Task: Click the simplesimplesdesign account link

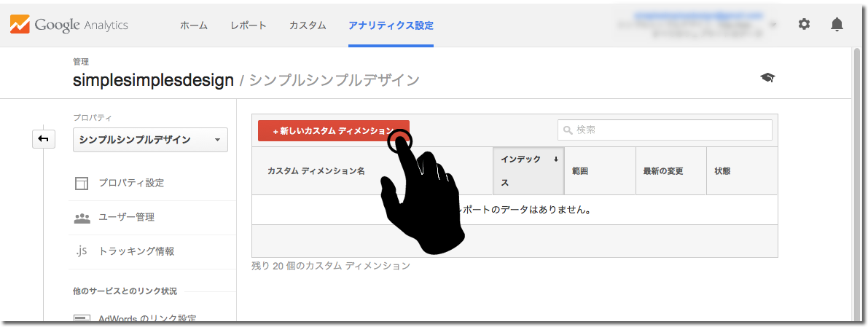Action: coord(153,80)
